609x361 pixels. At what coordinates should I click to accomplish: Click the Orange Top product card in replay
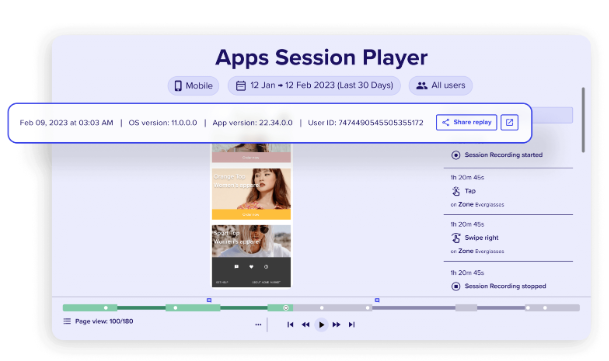click(x=251, y=194)
